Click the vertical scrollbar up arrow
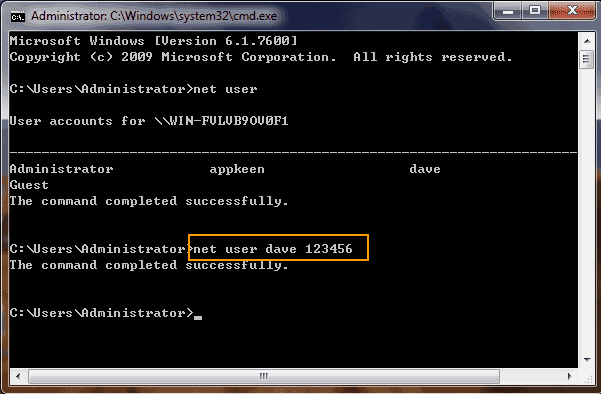This screenshot has height=394, width=601. [x=587, y=41]
